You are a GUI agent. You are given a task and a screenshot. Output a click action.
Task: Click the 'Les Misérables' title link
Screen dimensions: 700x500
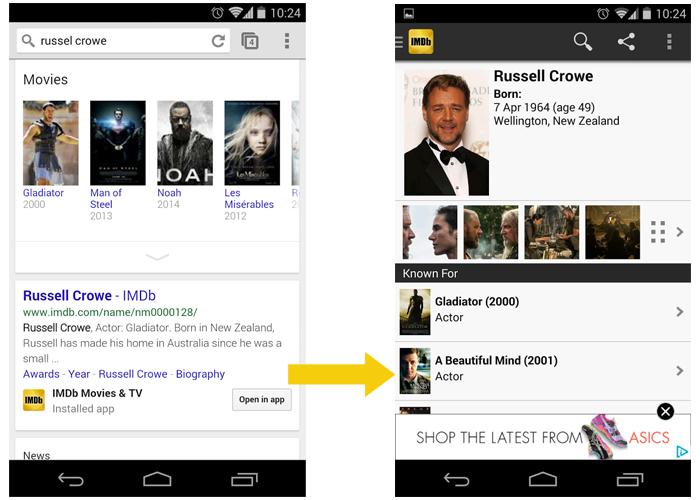tap(249, 199)
